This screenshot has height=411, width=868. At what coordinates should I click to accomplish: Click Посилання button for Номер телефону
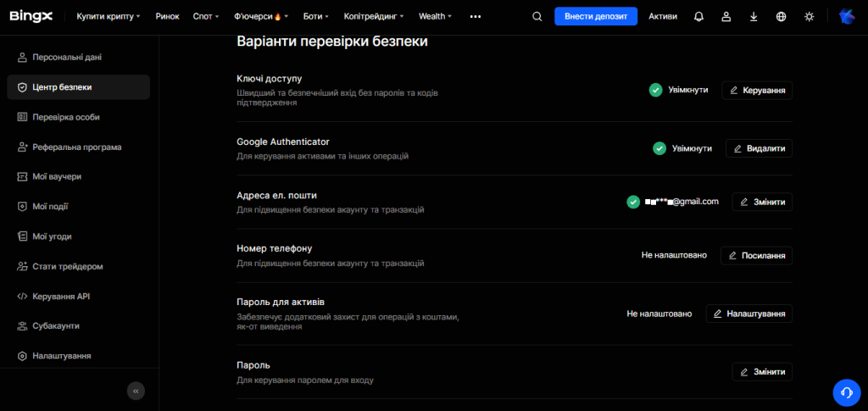(756, 256)
